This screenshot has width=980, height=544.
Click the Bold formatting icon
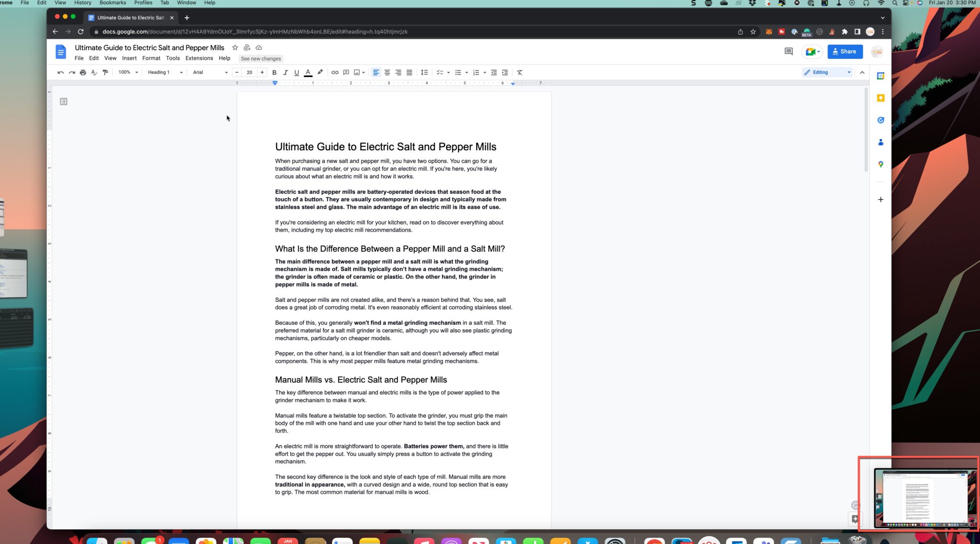pyautogui.click(x=275, y=72)
